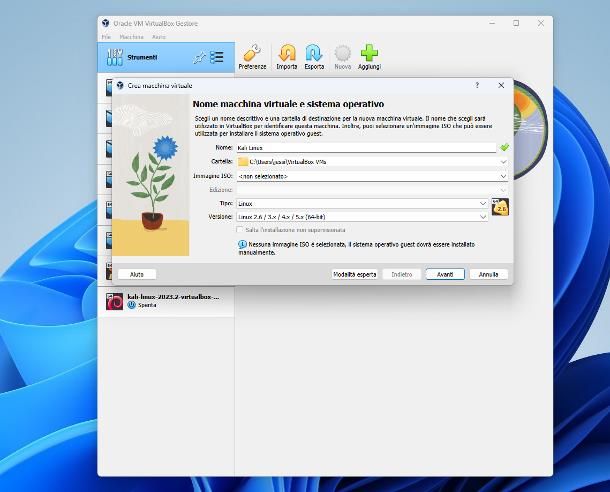Click Avanti to continue
The height and width of the screenshot is (492, 610).
click(x=445, y=274)
